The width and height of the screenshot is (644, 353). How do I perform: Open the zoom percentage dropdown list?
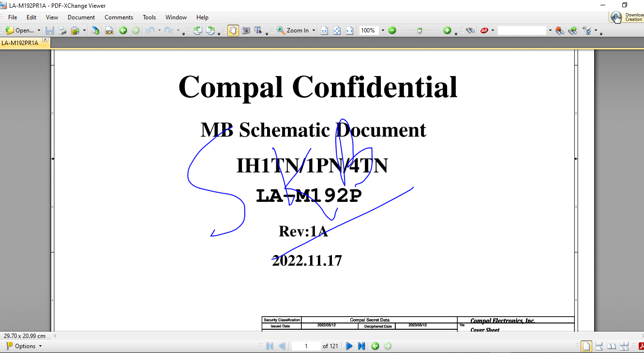click(x=383, y=31)
